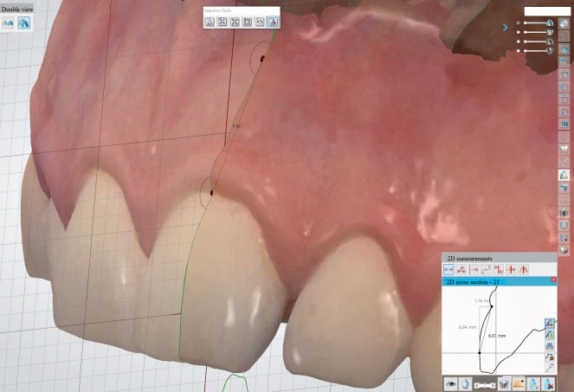Click the white tooth icon in right toolbar
This screenshot has height=392, width=574.
click(x=564, y=150)
